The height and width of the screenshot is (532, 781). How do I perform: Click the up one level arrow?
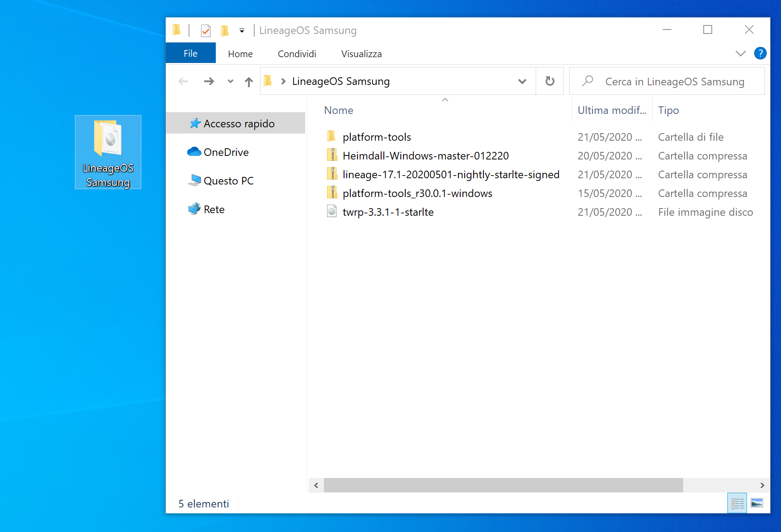249,81
